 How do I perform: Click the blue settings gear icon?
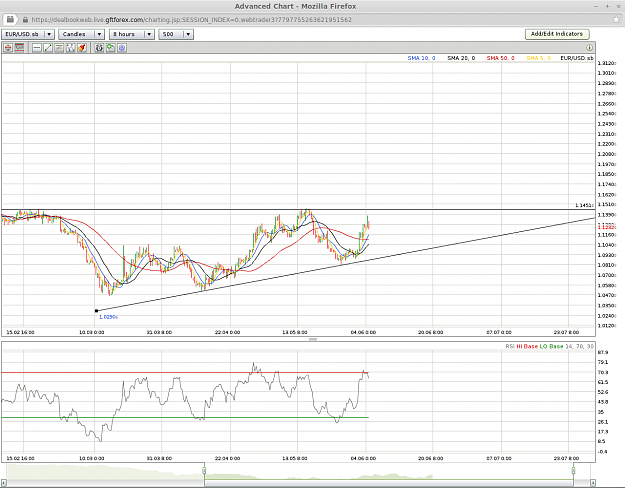tap(122, 48)
